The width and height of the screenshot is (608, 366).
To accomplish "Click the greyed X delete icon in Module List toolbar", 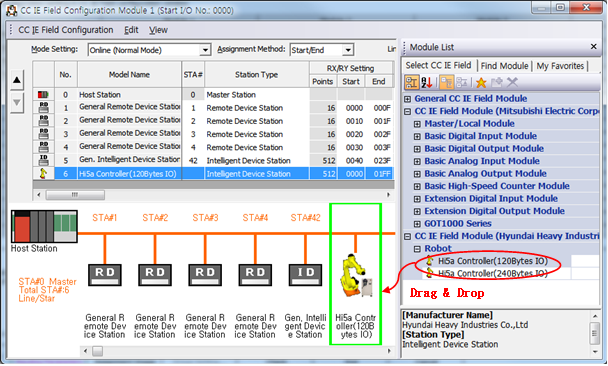I will pos(512,82).
